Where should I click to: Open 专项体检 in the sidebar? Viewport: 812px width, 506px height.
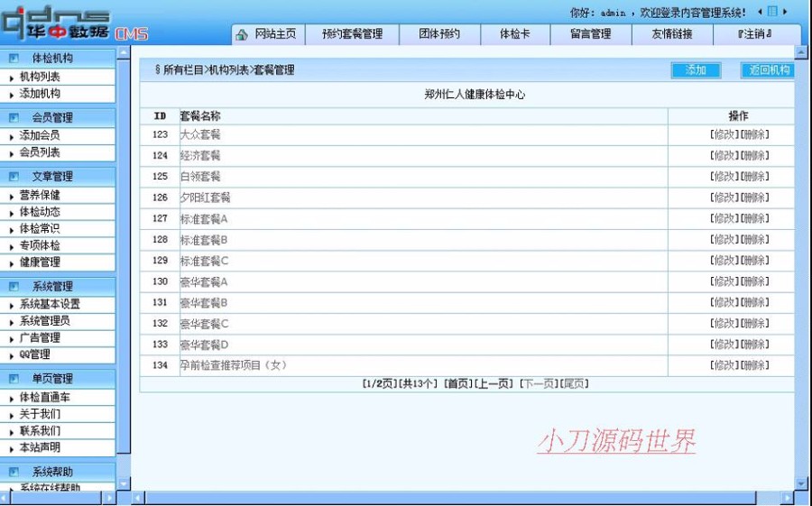[40, 245]
